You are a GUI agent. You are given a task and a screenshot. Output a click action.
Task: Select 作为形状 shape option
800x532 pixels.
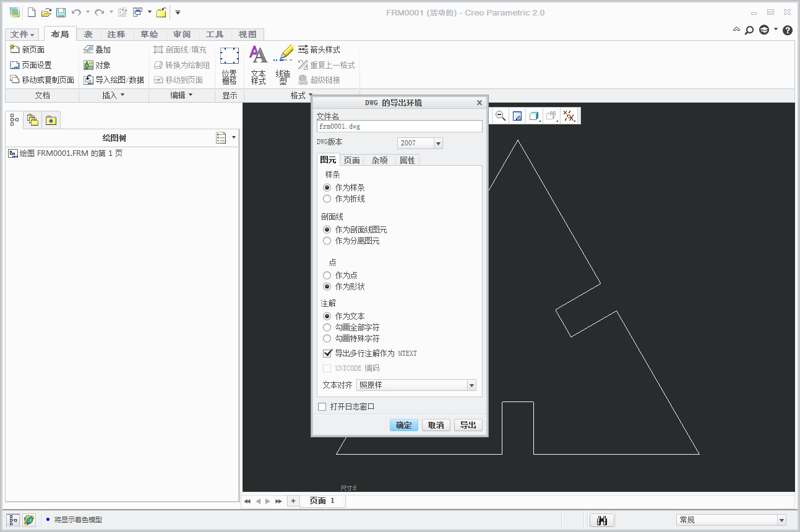click(x=327, y=286)
